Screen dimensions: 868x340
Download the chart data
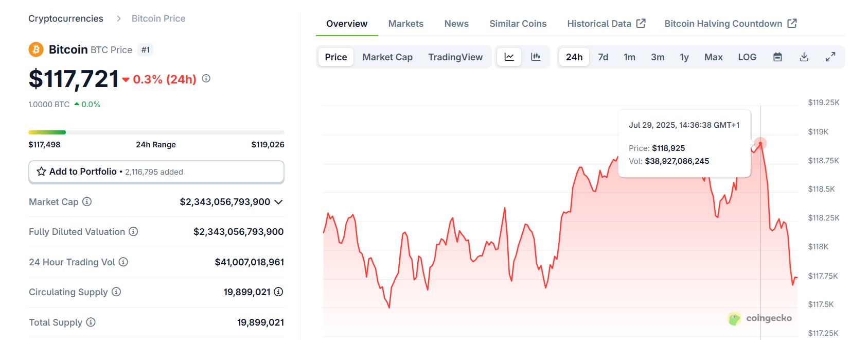(x=804, y=57)
